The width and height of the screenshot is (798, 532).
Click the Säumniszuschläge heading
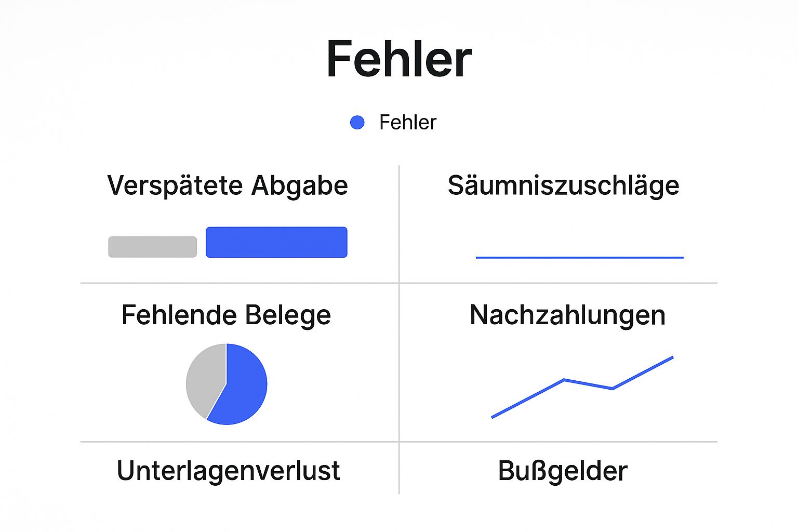(564, 185)
